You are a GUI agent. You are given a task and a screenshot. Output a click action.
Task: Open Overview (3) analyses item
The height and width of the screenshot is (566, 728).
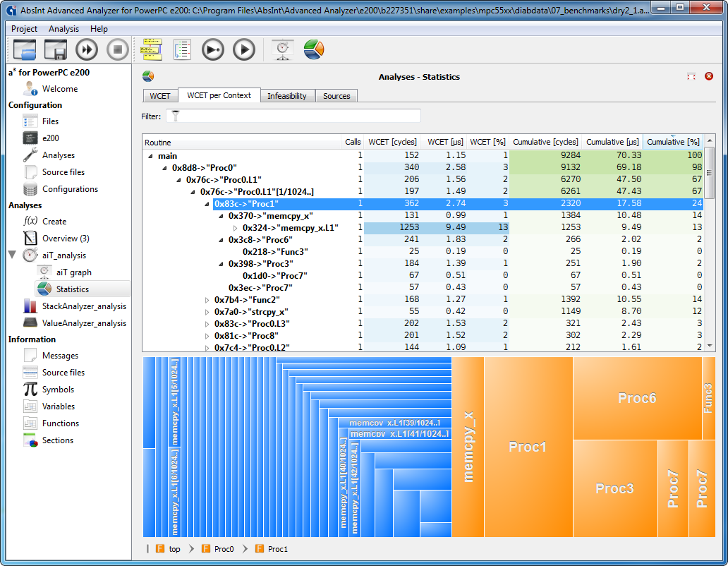66,239
